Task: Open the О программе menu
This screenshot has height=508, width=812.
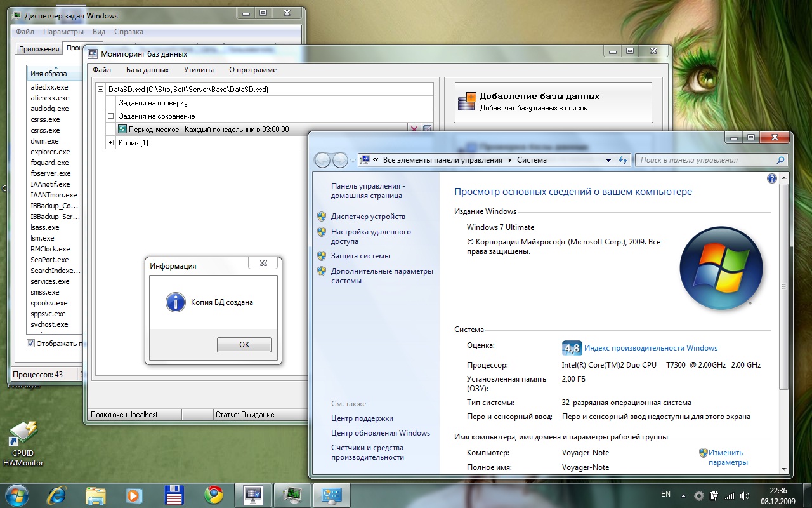Action: tap(252, 70)
